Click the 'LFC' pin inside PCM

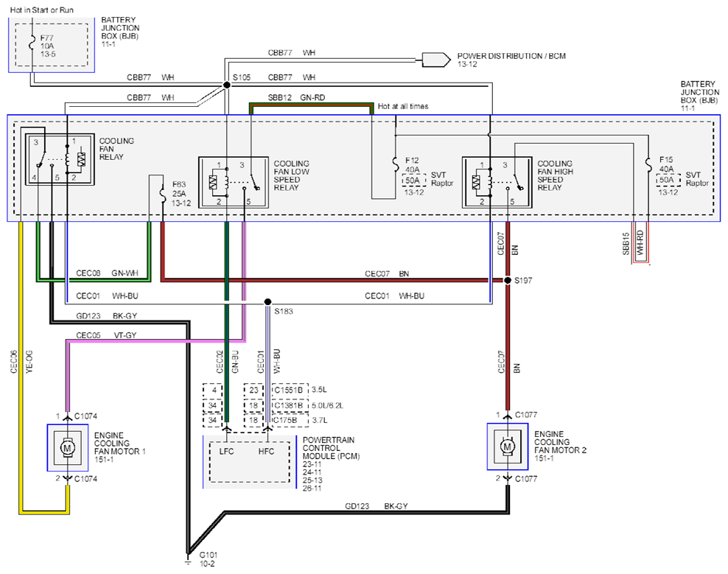point(226,452)
